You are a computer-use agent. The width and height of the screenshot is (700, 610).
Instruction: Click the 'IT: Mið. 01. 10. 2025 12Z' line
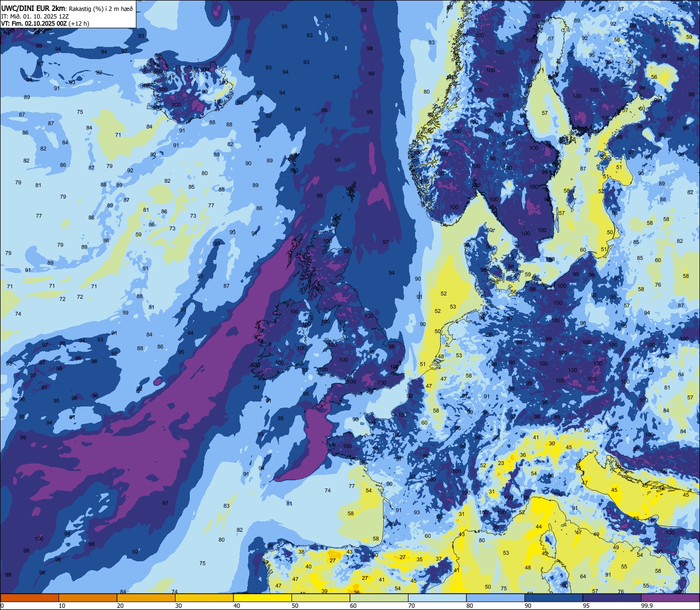pyautogui.click(x=35, y=16)
